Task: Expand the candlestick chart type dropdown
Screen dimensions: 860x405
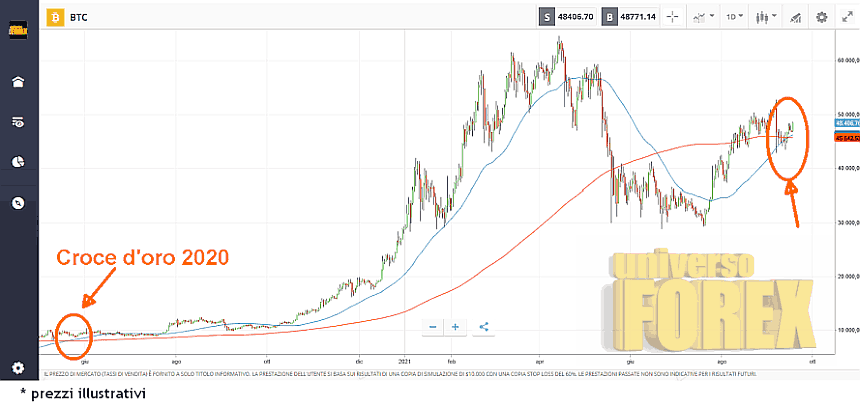Action: pos(766,17)
